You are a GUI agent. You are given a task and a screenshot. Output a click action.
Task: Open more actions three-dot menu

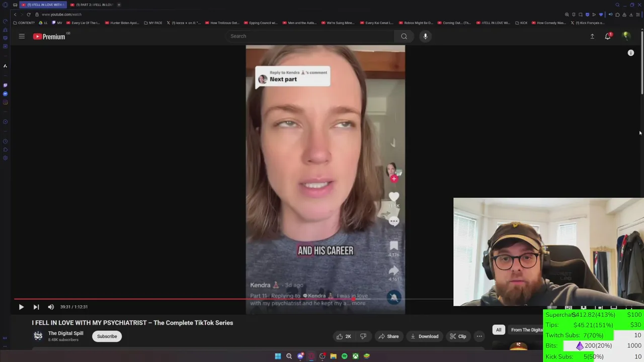click(479, 336)
